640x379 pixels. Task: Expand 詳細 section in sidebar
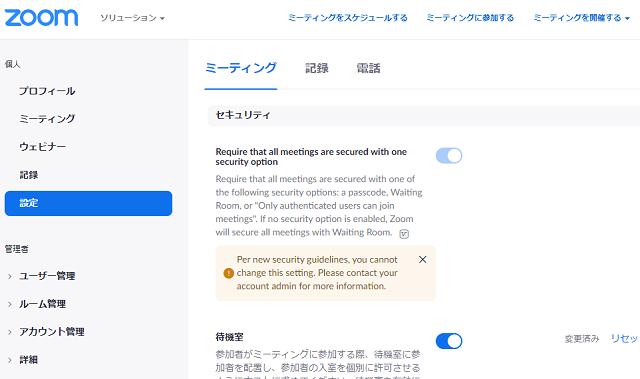29,360
